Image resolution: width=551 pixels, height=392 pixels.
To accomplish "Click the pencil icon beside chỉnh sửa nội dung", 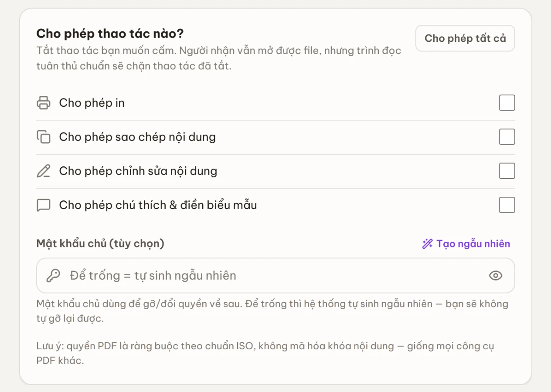I will [43, 171].
